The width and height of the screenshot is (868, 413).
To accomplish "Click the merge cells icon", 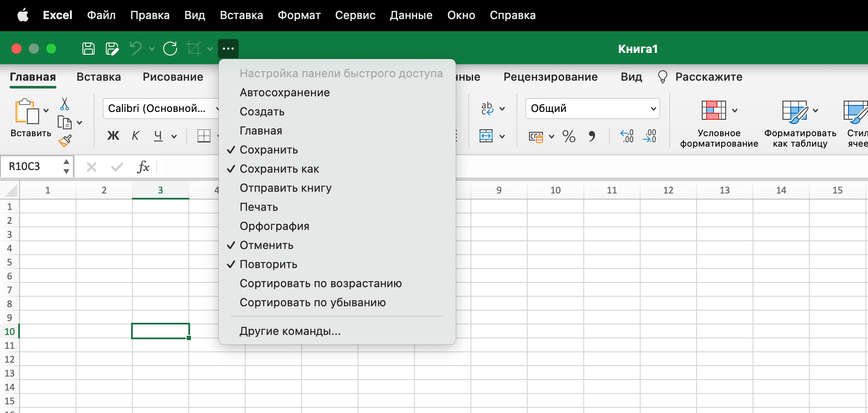I will pos(486,136).
